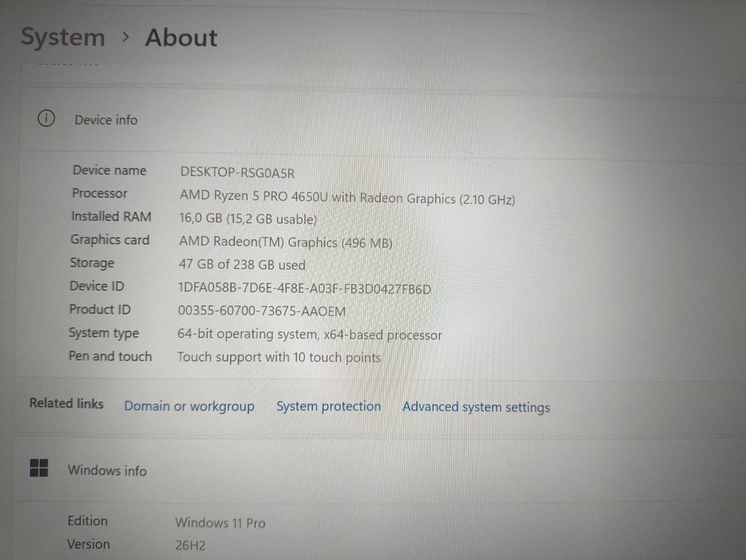Select the 26H2 version value
Viewport: 746px width, 560px height.
pos(190,545)
